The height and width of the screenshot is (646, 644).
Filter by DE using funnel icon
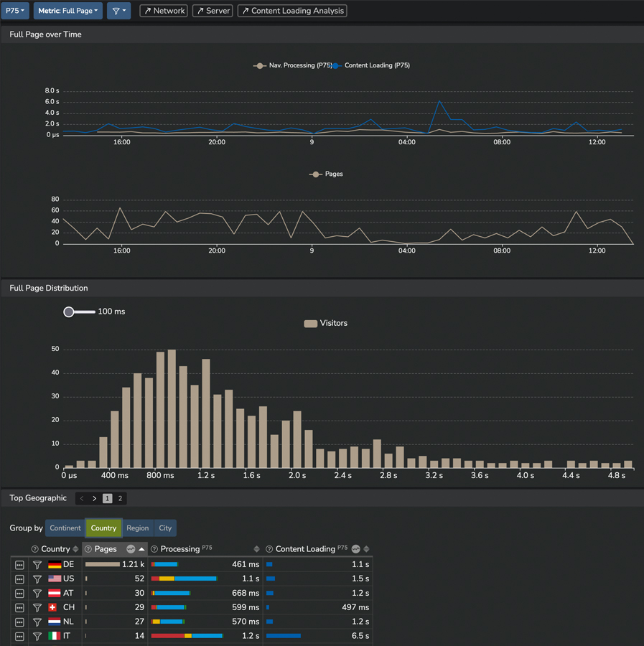point(37,565)
